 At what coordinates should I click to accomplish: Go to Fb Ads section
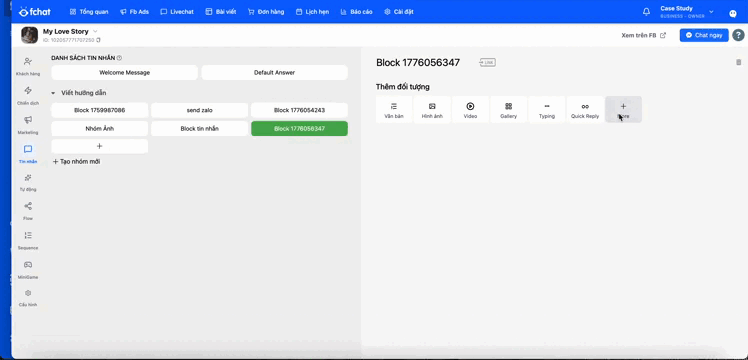[135, 11]
